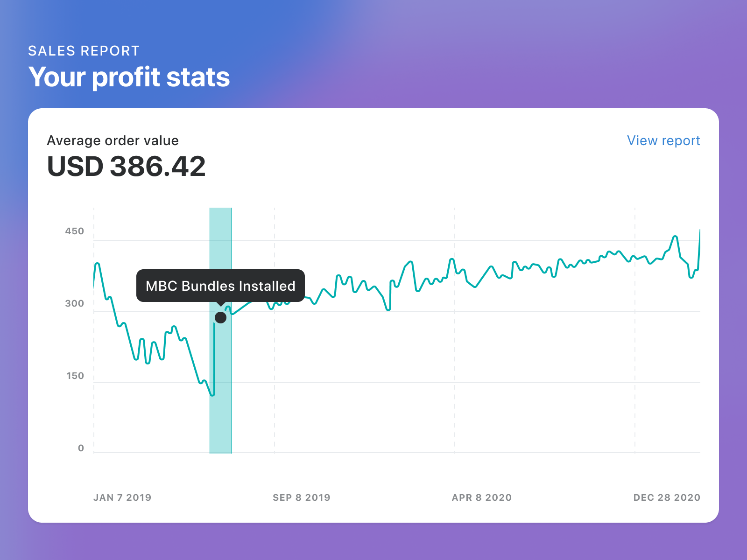
Task: Click the SEP 8 2019 date label
Action: 302,497
